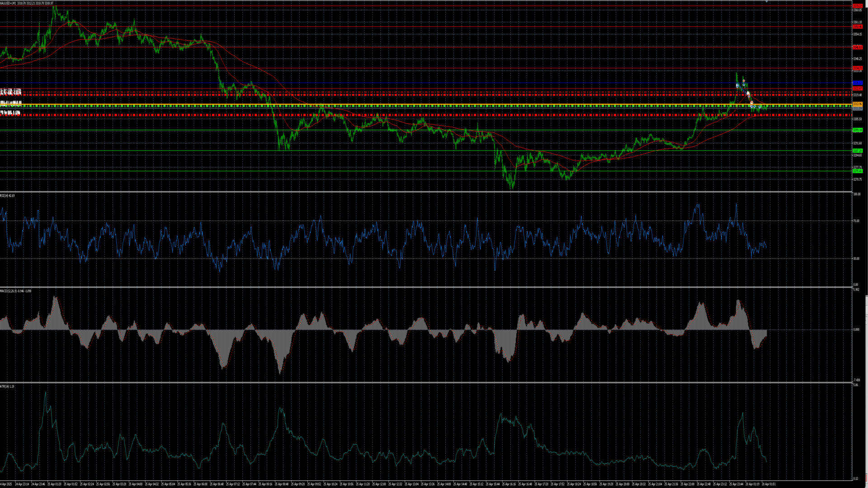
Task: Click the MACD 0.000 zero level label
Action: point(856,329)
